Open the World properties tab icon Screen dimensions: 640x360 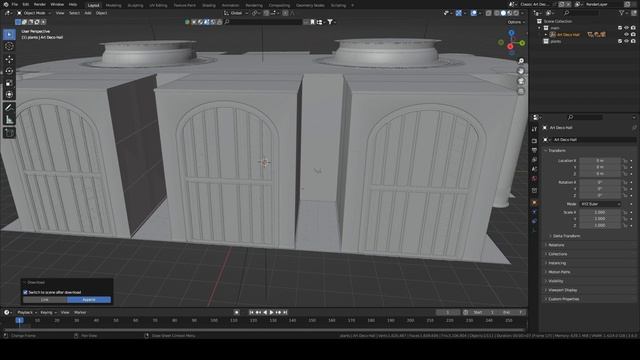tap(534, 178)
